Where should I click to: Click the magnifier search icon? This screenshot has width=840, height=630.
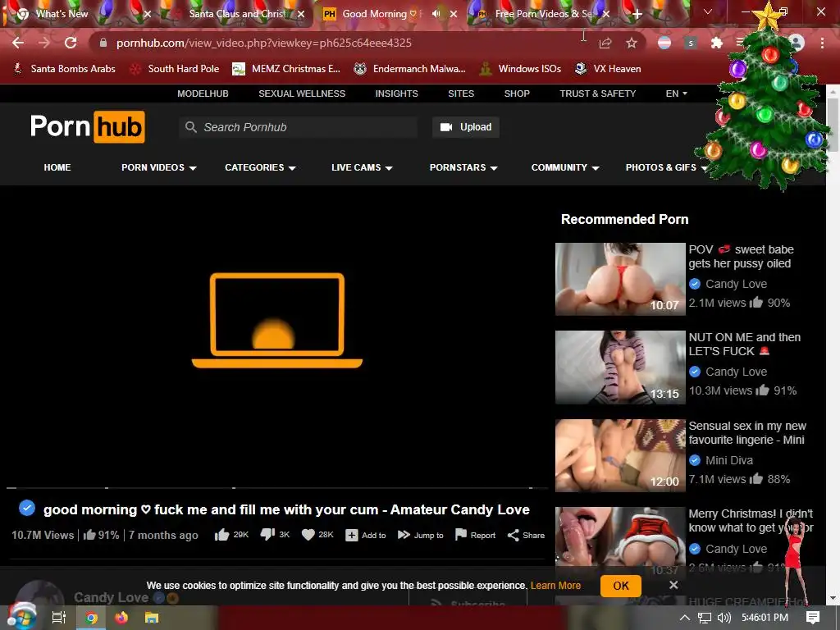point(190,127)
